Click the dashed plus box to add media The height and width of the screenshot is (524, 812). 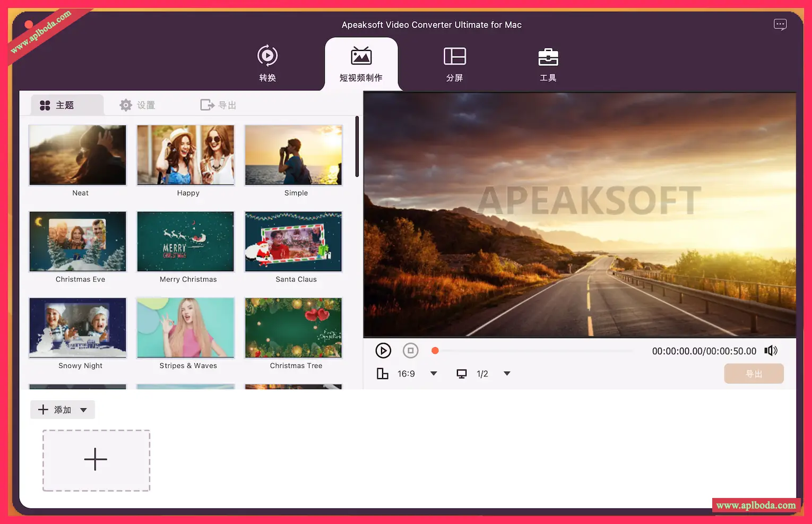96,460
